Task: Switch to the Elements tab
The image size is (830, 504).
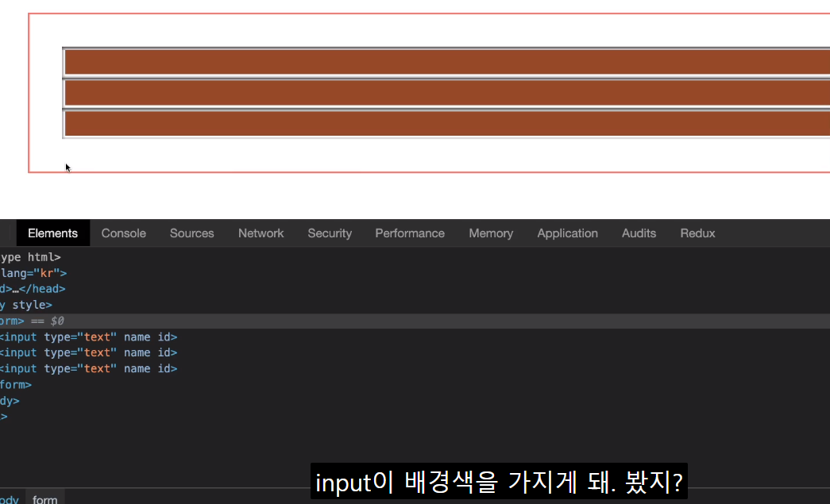Action: (53, 233)
